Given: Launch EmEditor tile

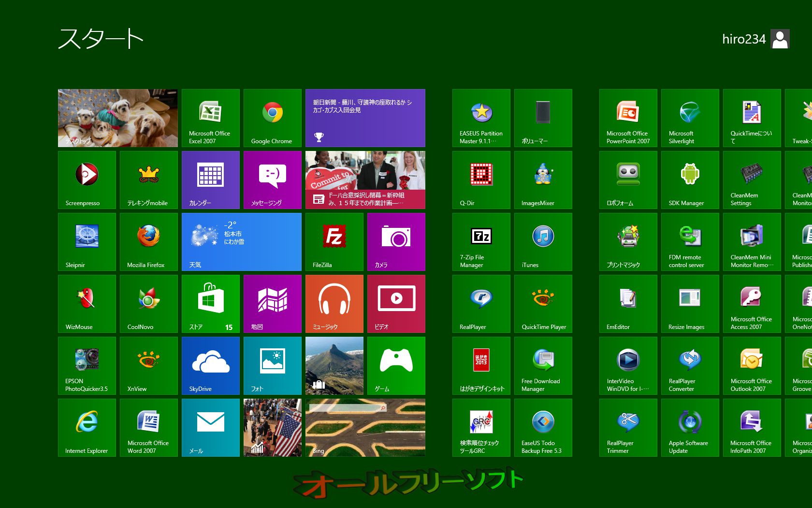Looking at the screenshot, I should click(628, 304).
